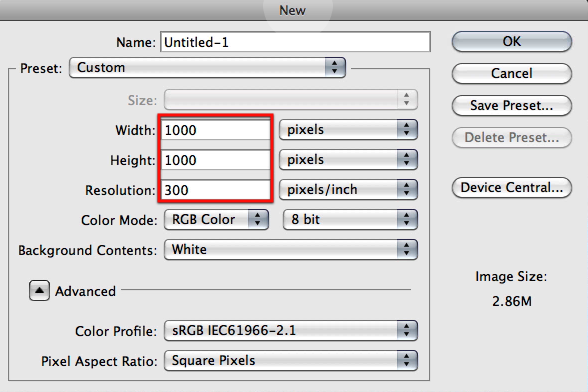Open the Color Mode RGB Color dropdown
The image size is (588, 392).
pyautogui.click(x=216, y=219)
